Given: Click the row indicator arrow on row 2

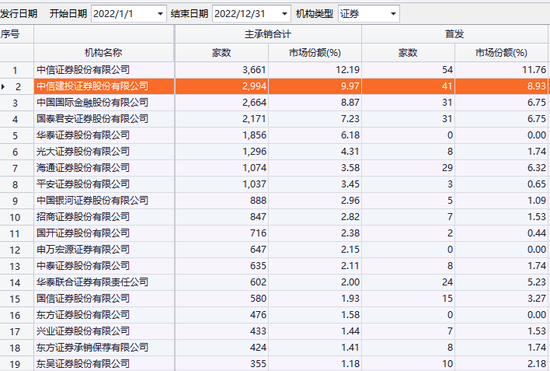Looking at the screenshot, I should point(3,86).
